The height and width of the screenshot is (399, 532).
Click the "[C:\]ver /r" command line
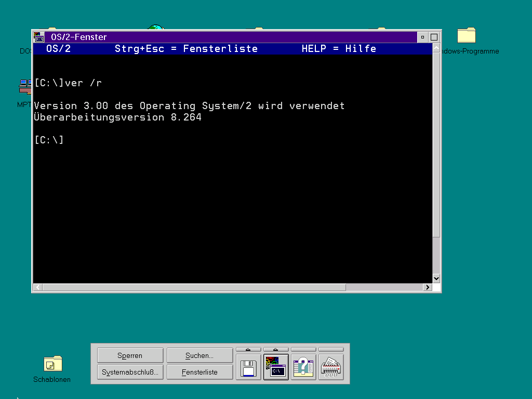(68, 83)
